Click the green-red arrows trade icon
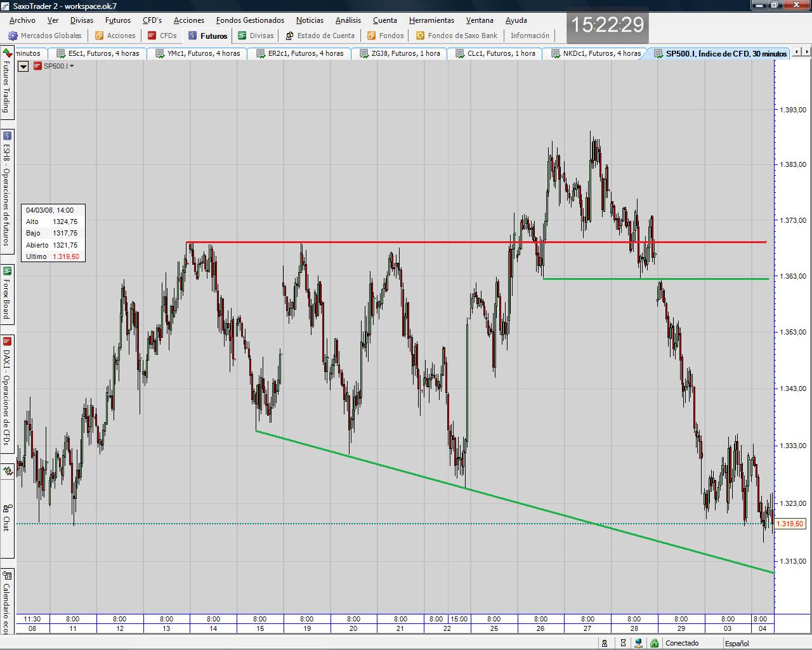This screenshot has height=650, width=812. point(7,53)
